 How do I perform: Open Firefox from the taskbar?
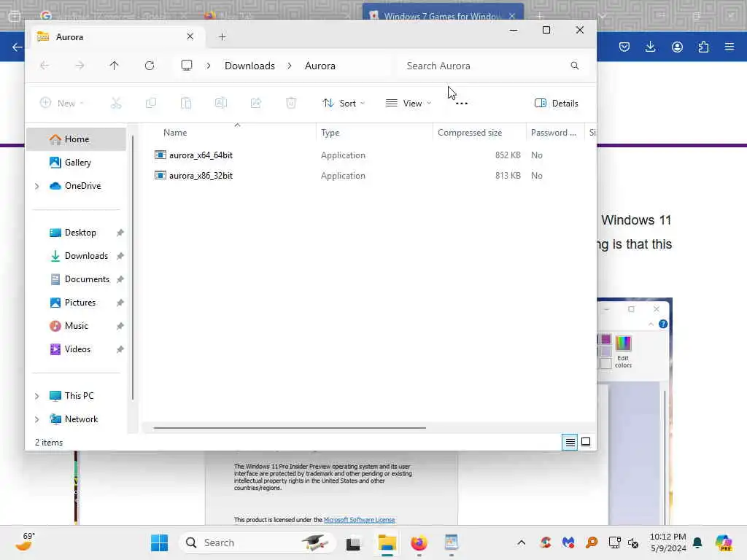[419, 542]
